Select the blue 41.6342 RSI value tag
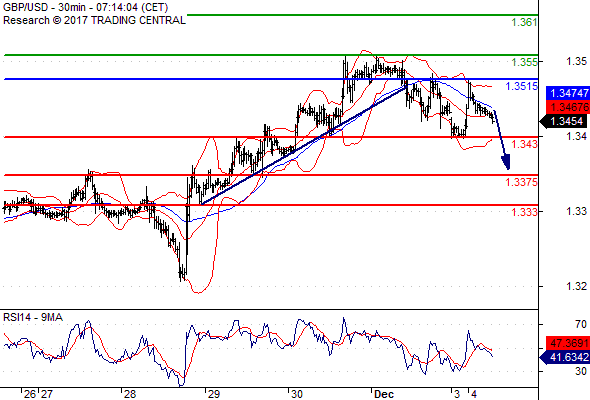 tap(564, 357)
